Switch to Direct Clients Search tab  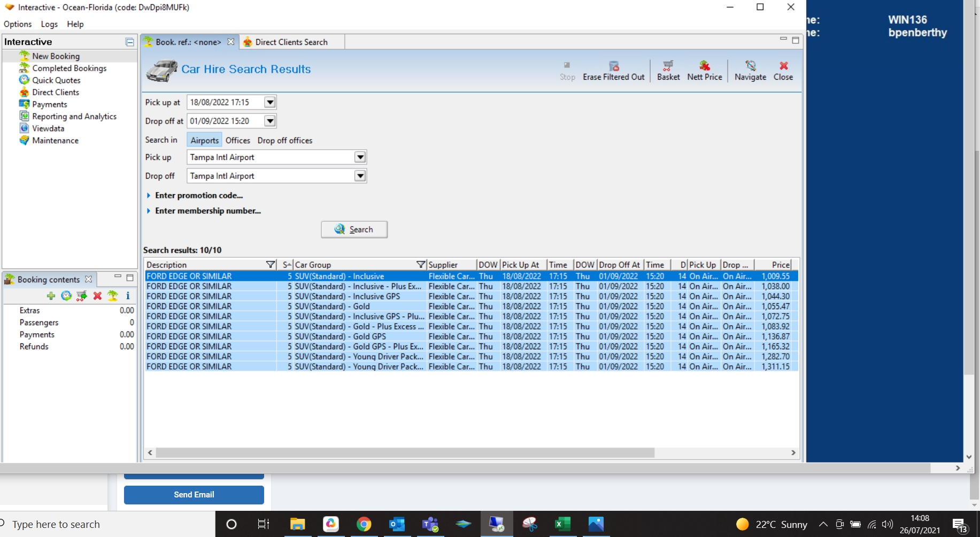pos(291,42)
